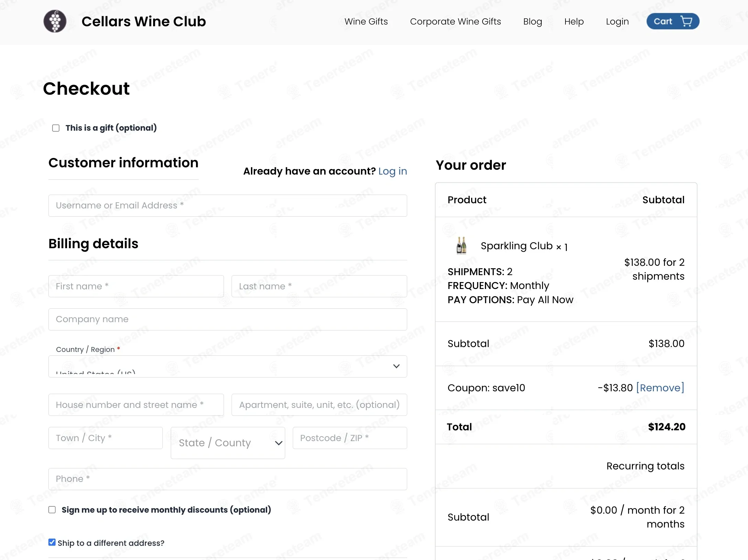
Task: Focus the Company name field
Action: (x=228, y=319)
